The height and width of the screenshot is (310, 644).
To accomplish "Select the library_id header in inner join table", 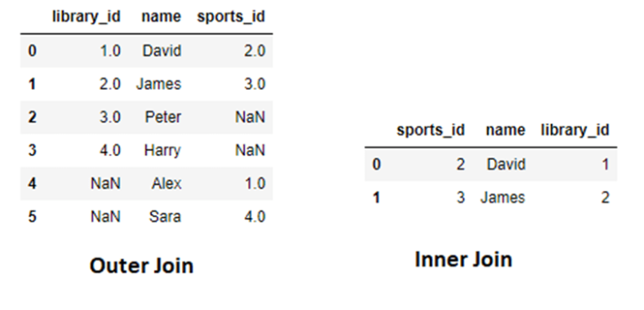I will tap(575, 130).
